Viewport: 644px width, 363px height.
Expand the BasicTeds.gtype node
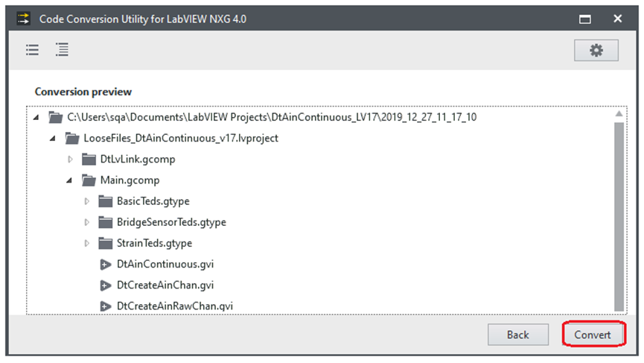87,201
